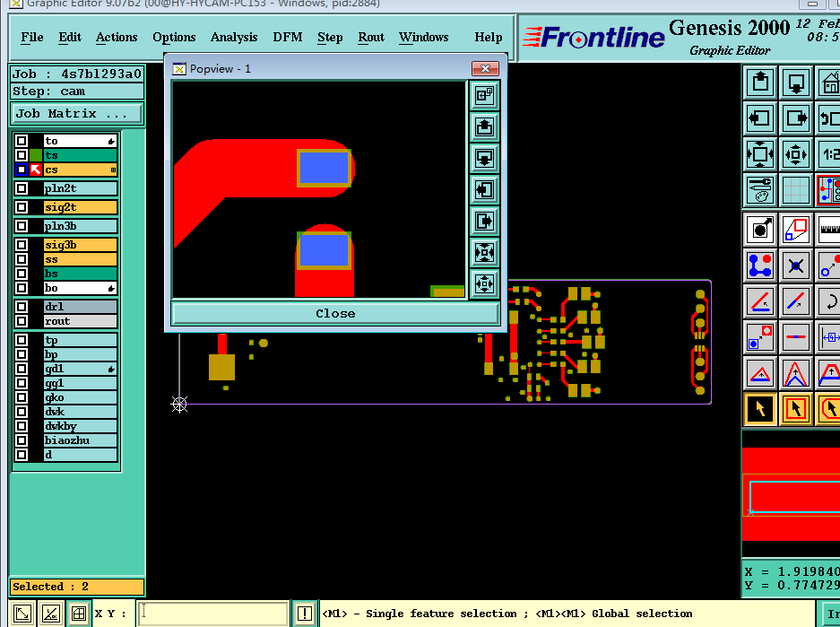Toggle the checkbox for layer rout
840x627 pixels.
pos(22,321)
